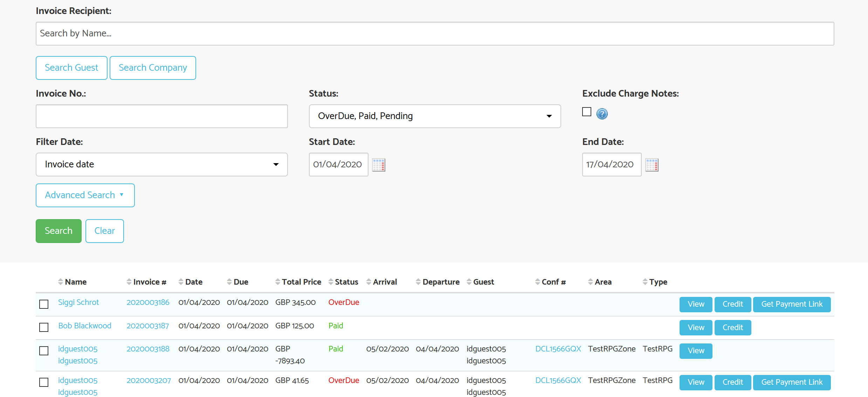Check the box for invoice 2020003207

point(44,382)
